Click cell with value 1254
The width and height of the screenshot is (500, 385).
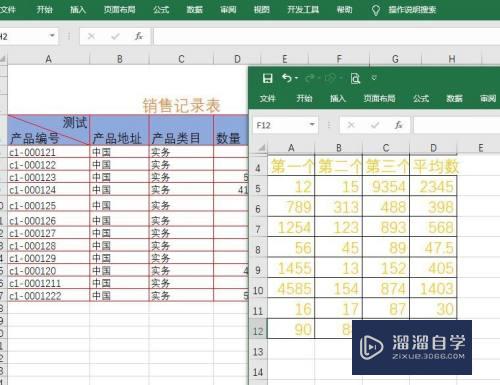pyautogui.click(x=291, y=227)
